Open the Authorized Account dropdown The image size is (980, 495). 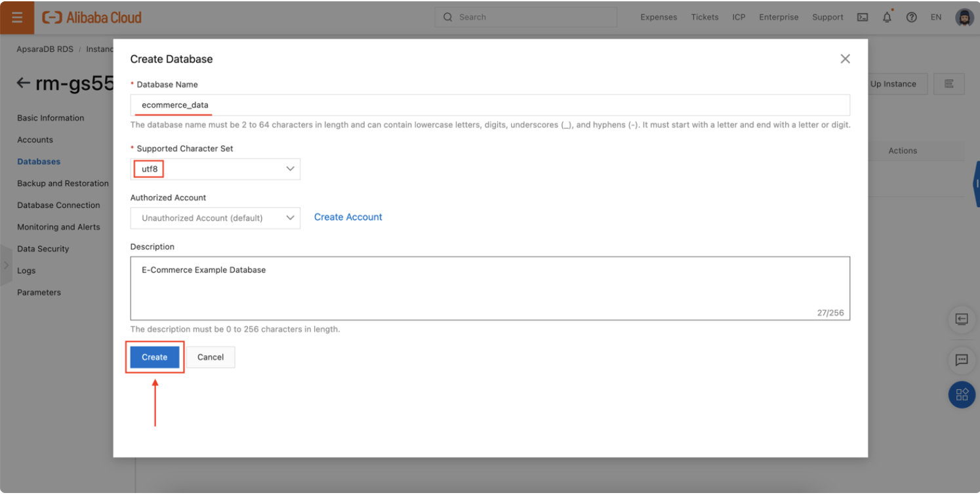[290, 217]
